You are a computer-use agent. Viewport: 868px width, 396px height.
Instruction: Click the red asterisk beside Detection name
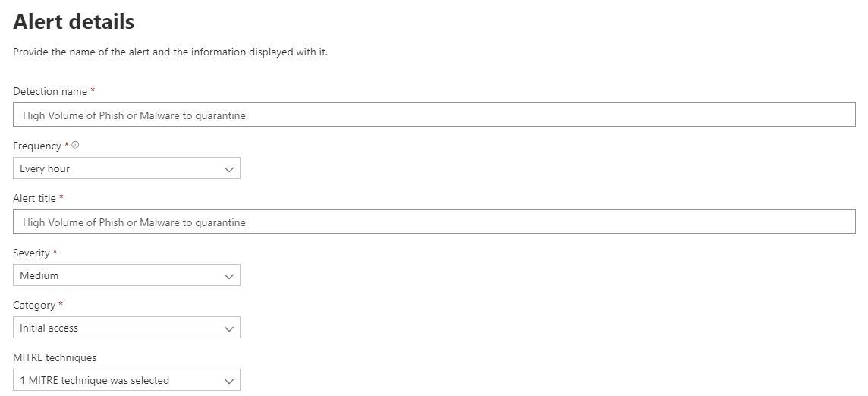(x=93, y=90)
